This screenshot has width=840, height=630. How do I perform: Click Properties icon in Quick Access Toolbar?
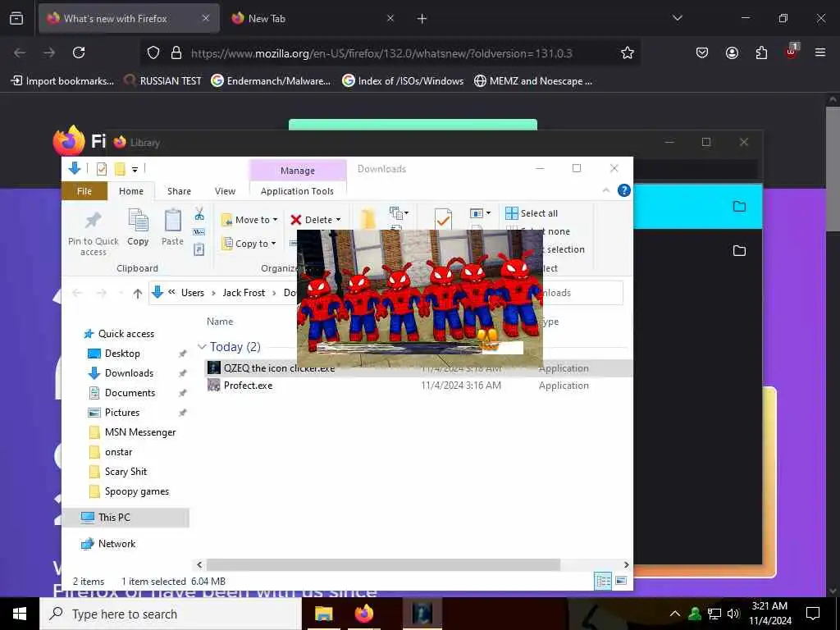coord(101,169)
